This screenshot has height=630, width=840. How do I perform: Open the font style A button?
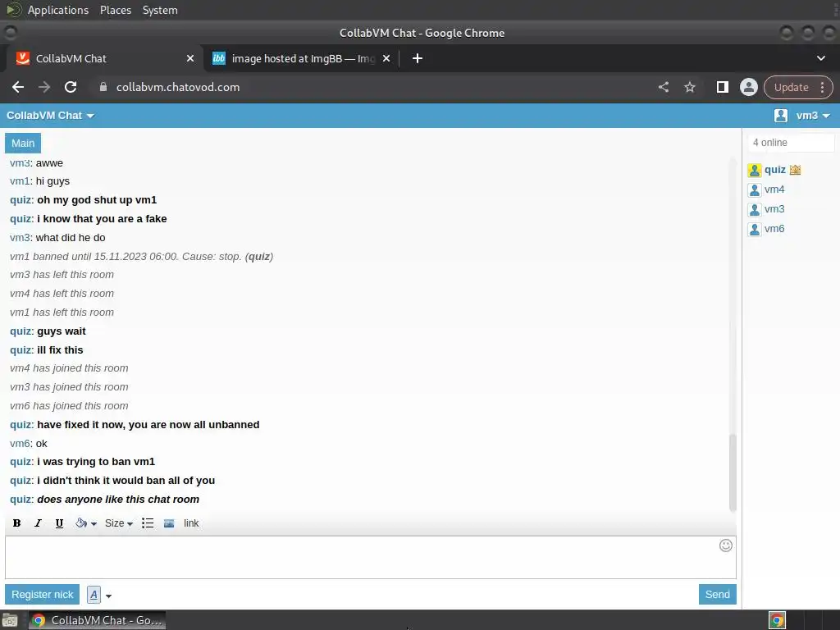click(x=94, y=595)
